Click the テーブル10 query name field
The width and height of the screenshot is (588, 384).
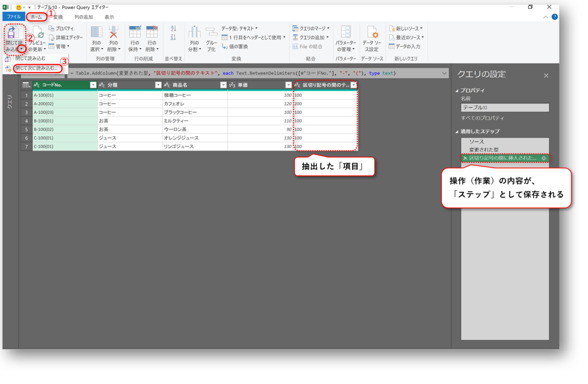pyautogui.click(x=505, y=107)
